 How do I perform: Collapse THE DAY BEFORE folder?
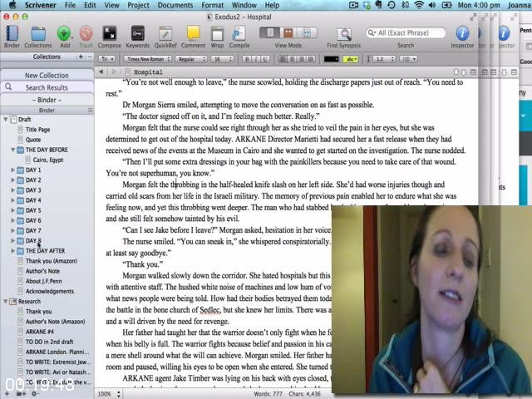point(12,150)
